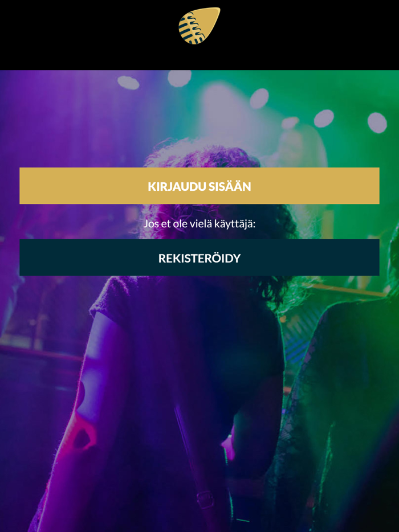
Task: Tap the KIRJAUDU SISÄÄN button
Action: pyautogui.click(x=199, y=186)
